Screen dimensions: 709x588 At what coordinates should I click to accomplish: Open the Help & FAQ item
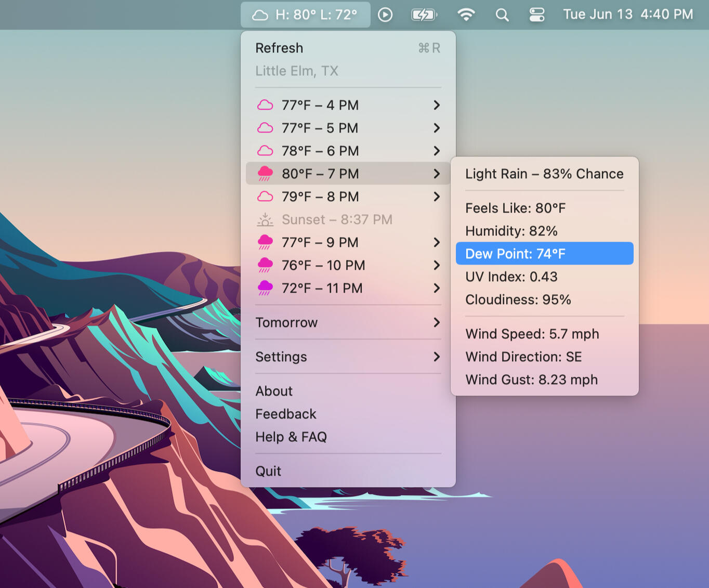pos(291,437)
